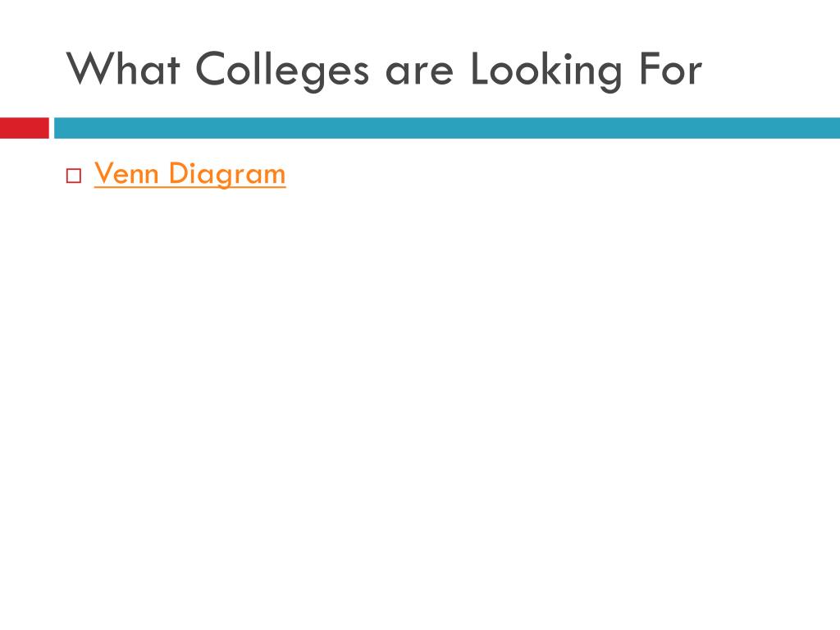This screenshot has width=840, height=630.
Task: Select the red accent block
Action: [x=24, y=128]
